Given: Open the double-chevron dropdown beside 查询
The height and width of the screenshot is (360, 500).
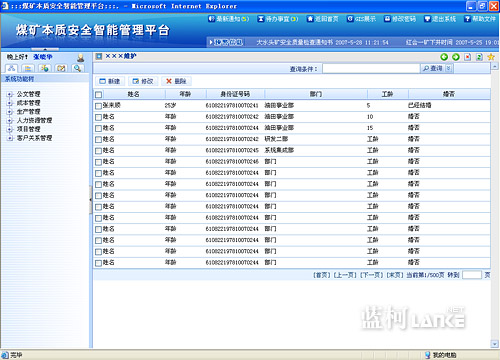Looking at the screenshot, I should click(449, 68).
